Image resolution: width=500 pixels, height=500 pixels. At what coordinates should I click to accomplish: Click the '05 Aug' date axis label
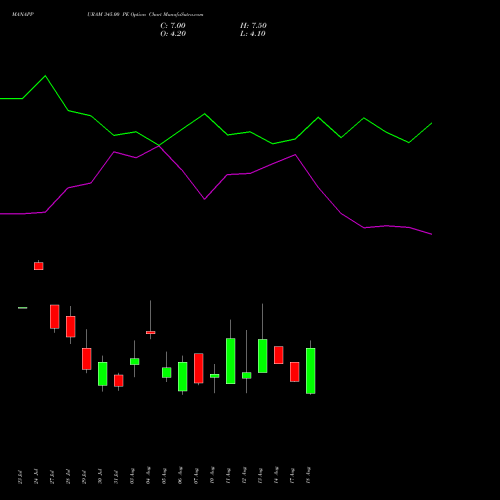(164, 476)
